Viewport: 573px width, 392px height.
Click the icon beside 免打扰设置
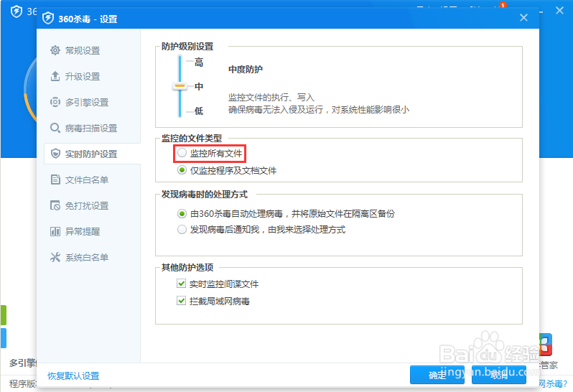click(x=55, y=205)
